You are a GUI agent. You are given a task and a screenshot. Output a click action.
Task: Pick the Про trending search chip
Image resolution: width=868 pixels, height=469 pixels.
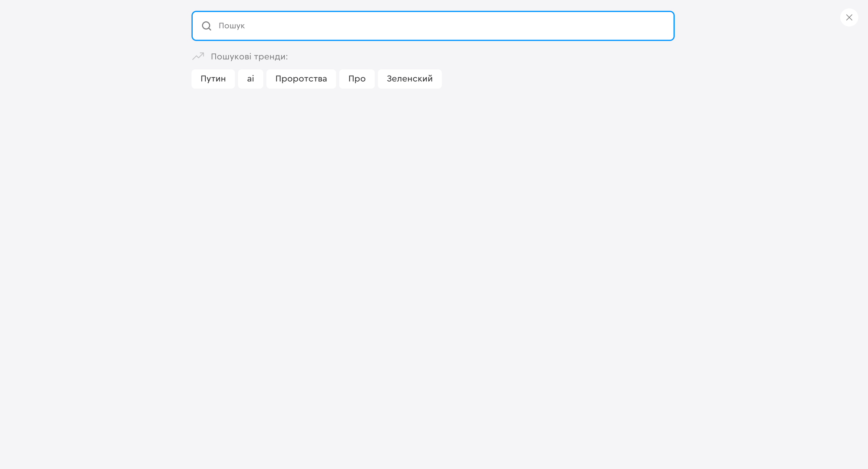click(x=357, y=79)
